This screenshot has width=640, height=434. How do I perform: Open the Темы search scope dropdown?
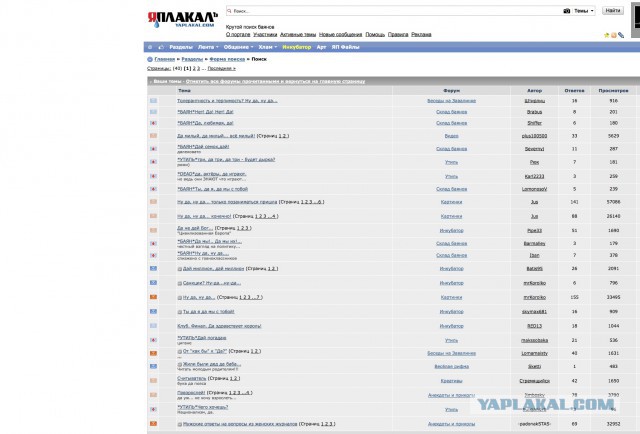click(584, 11)
